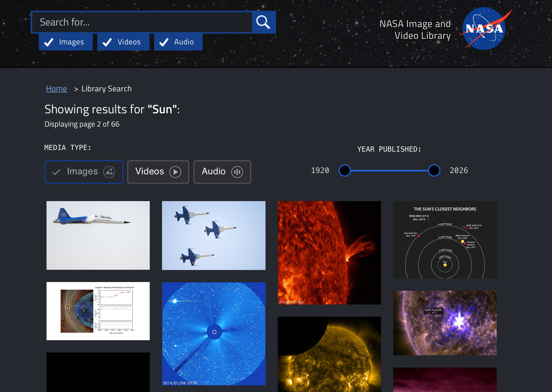Uncheck Audio checkbox under search bar
The width and height of the screenshot is (552, 392).
[178, 42]
